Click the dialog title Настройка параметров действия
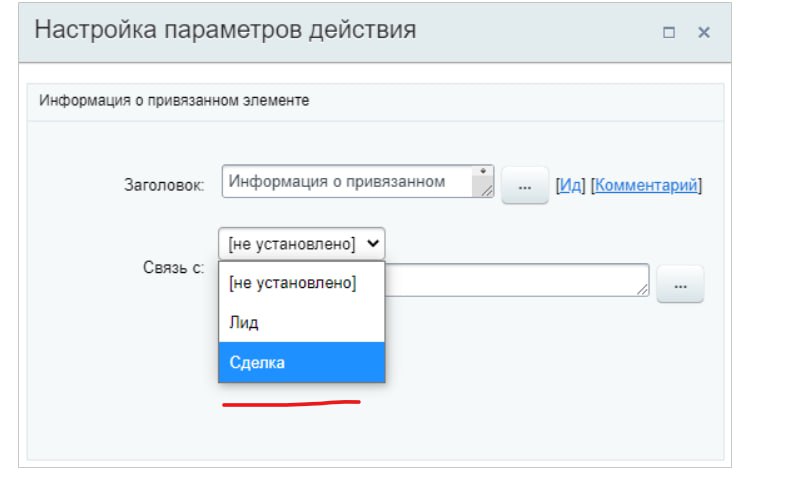The width and height of the screenshot is (796, 490). click(x=225, y=29)
